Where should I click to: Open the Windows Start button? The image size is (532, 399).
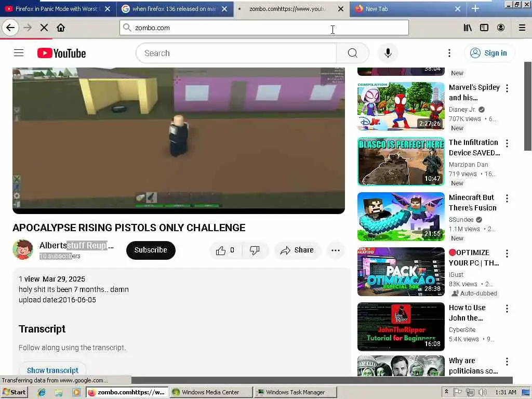[x=14, y=392]
